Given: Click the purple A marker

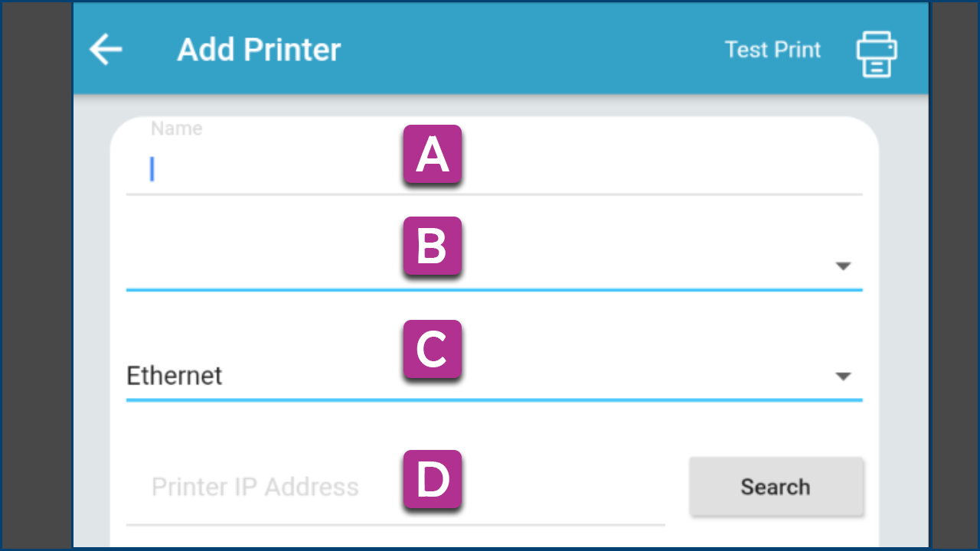Looking at the screenshot, I should [433, 155].
